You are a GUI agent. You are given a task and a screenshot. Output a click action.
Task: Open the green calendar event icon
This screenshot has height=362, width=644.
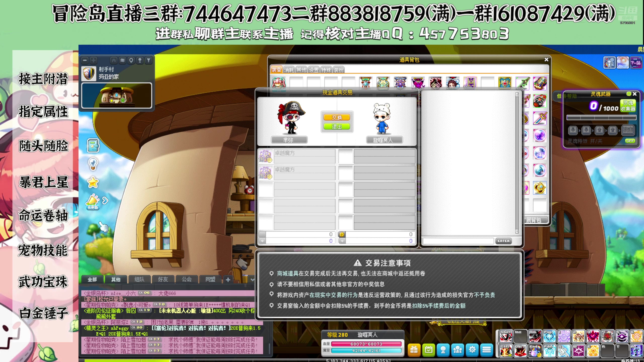click(x=429, y=350)
